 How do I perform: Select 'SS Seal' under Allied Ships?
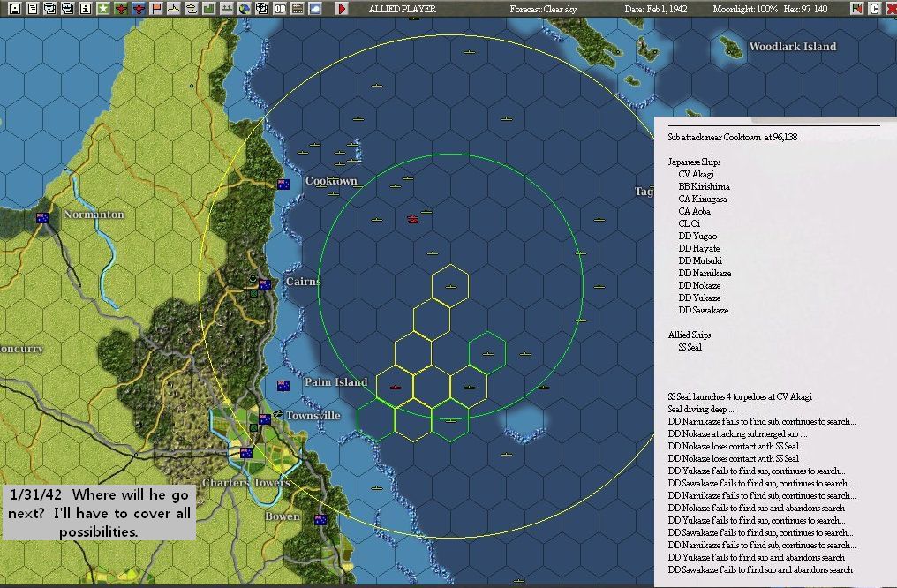pos(690,347)
